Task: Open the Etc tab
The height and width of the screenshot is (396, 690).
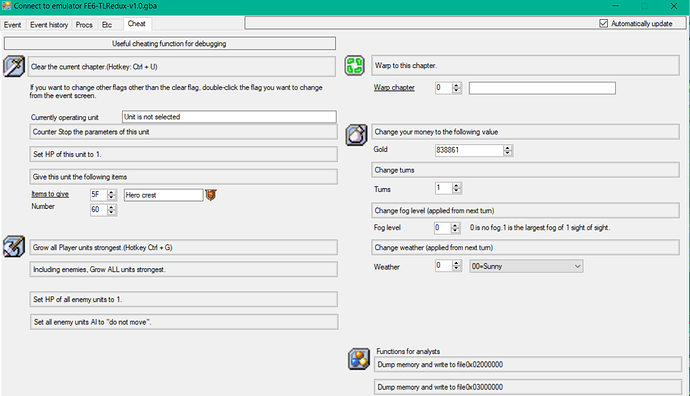Action: pyautogui.click(x=107, y=25)
